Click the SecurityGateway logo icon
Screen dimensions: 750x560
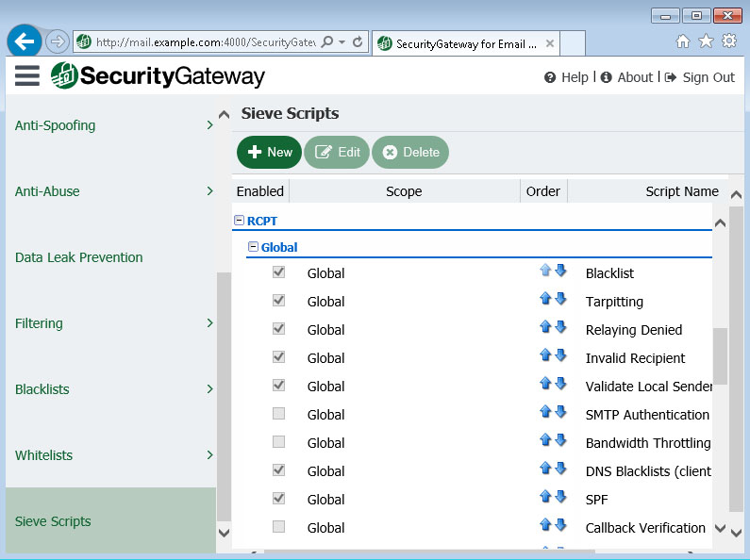pyautogui.click(x=64, y=76)
